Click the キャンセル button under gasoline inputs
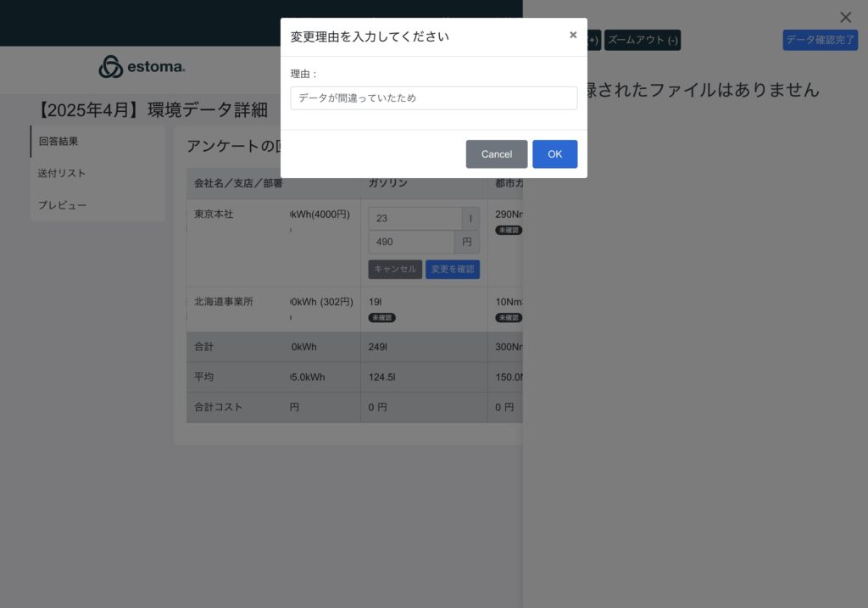The width and height of the screenshot is (868, 608). tap(395, 270)
